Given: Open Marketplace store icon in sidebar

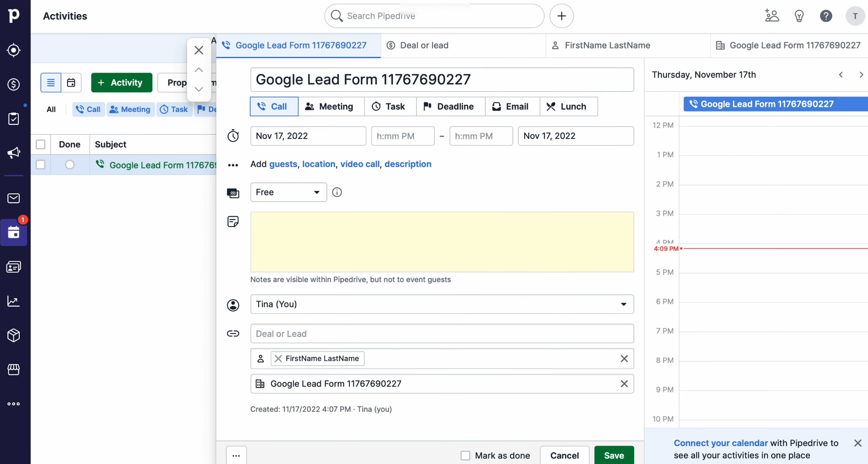Looking at the screenshot, I should tap(14, 369).
